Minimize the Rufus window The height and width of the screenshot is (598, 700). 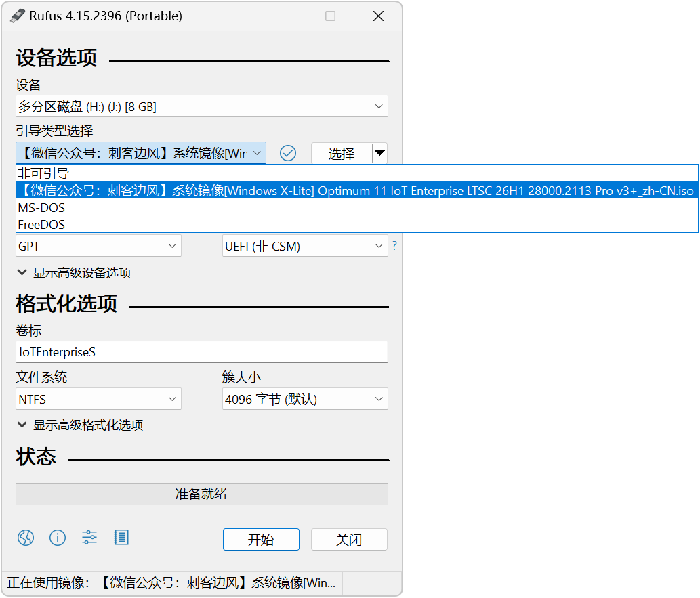point(283,16)
